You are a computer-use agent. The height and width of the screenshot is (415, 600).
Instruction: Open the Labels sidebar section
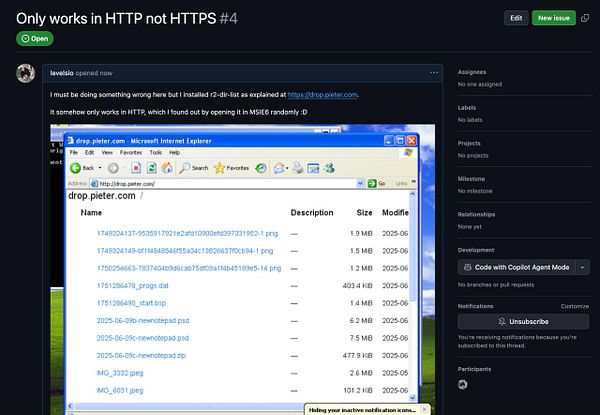tap(467, 107)
